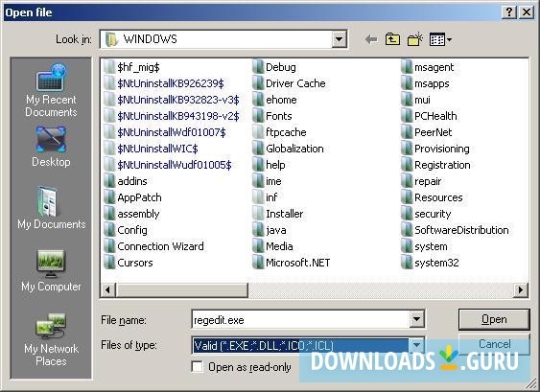
Task: Select the java folder icon
Action: [x=258, y=230]
